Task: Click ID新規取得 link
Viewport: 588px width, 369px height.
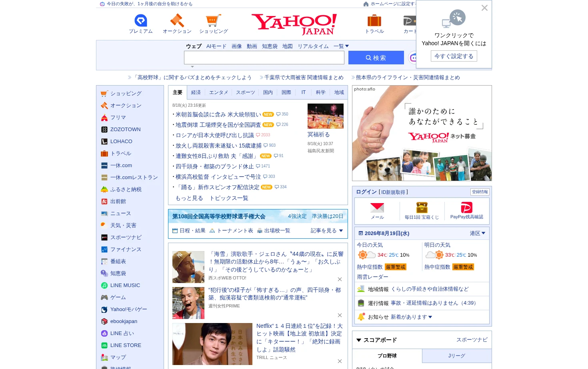Action: click(393, 192)
